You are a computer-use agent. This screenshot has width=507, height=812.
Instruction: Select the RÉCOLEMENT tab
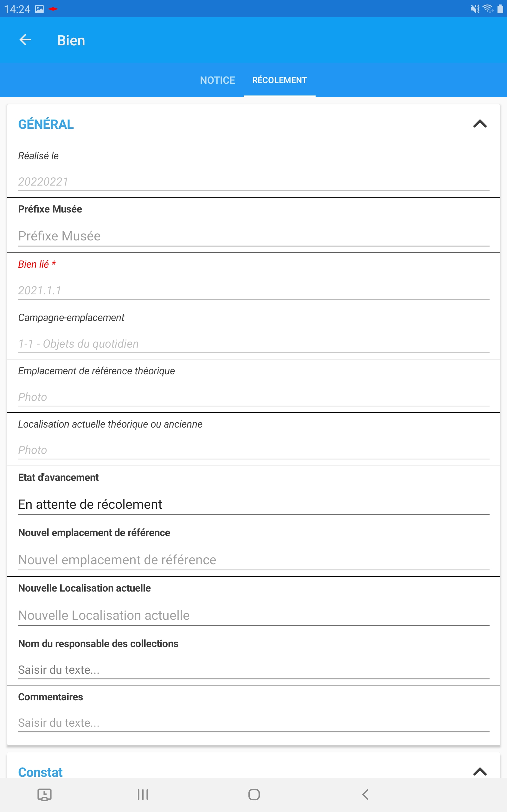(x=279, y=80)
